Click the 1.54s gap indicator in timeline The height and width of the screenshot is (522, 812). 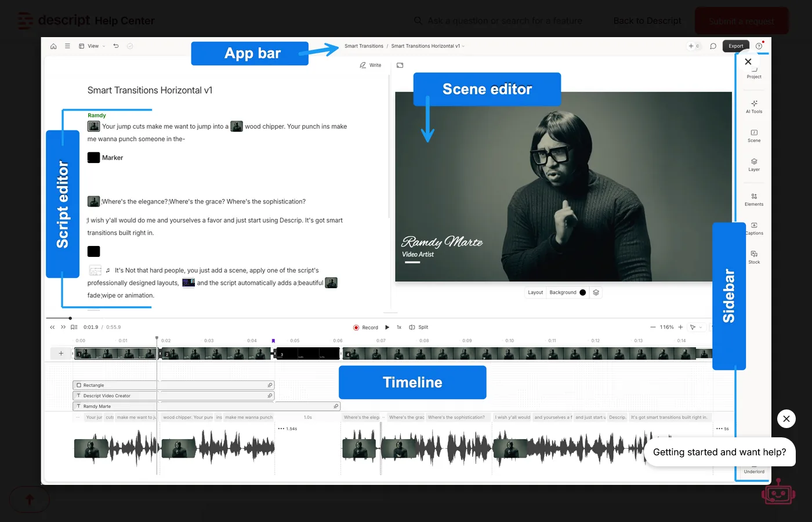tap(288, 429)
